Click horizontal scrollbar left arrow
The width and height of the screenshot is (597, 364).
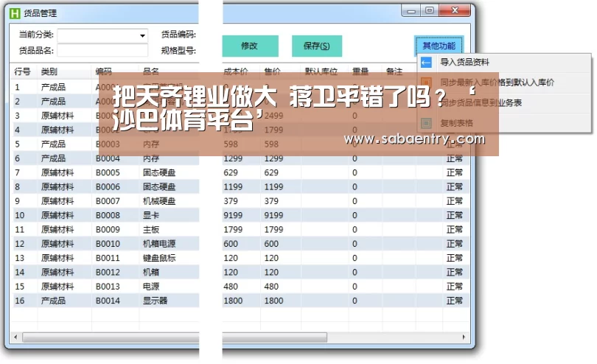point(15,337)
